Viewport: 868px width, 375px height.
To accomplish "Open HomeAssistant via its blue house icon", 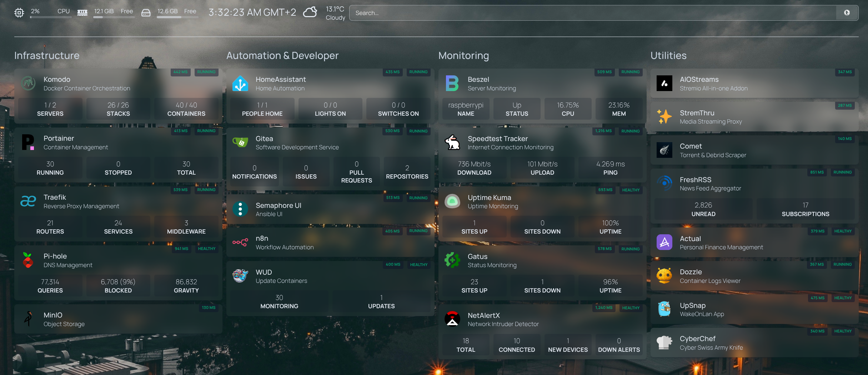I will (240, 84).
